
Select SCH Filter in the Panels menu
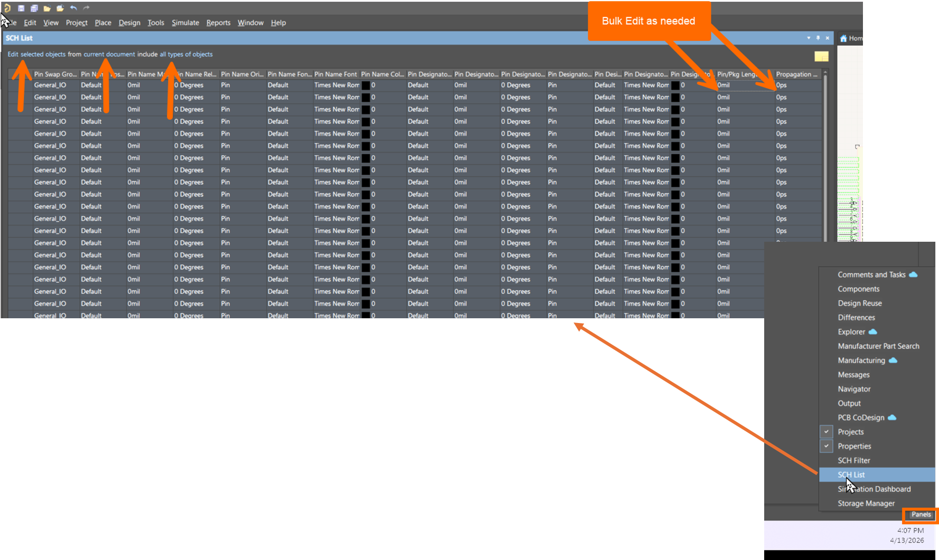click(877, 460)
